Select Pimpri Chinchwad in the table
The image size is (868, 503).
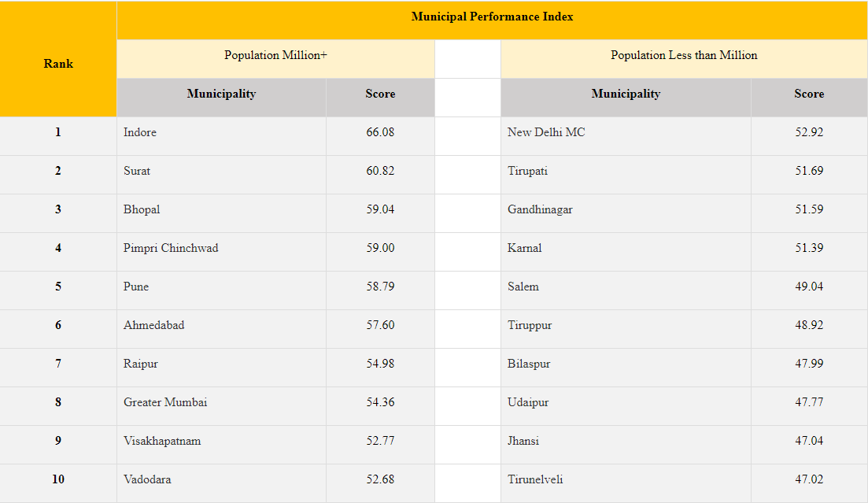click(171, 248)
